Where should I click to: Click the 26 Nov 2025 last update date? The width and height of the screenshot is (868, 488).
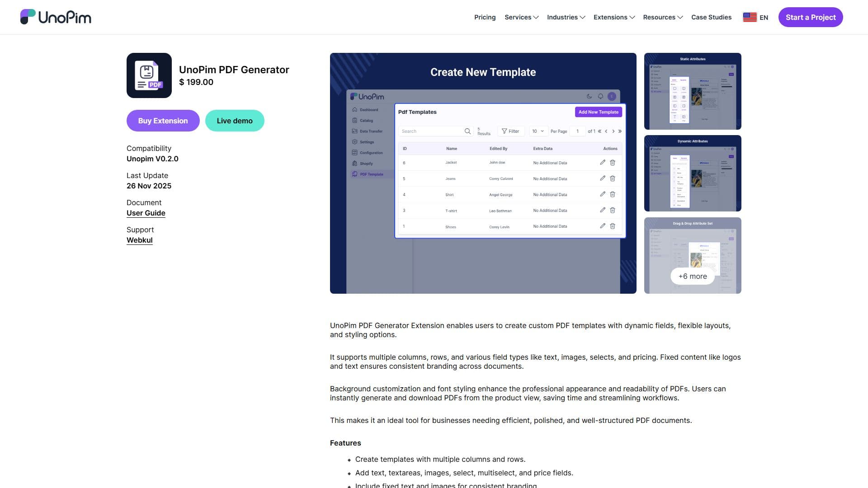coord(149,186)
